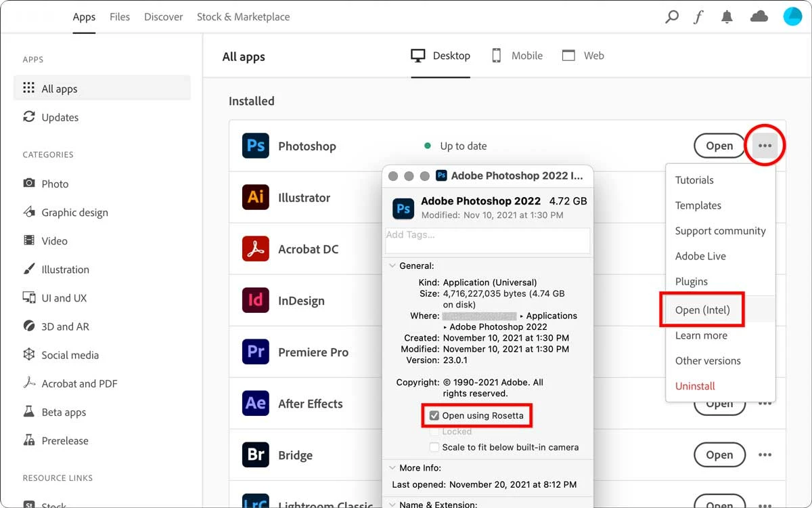Click Open button for Bridge
Screen dimensions: 812x508
pyautogui.click(x=719, y=454)
